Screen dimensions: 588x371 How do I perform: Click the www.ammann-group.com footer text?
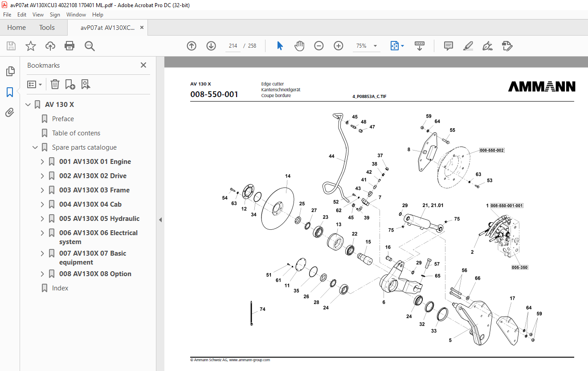click(x=249, y=360)
